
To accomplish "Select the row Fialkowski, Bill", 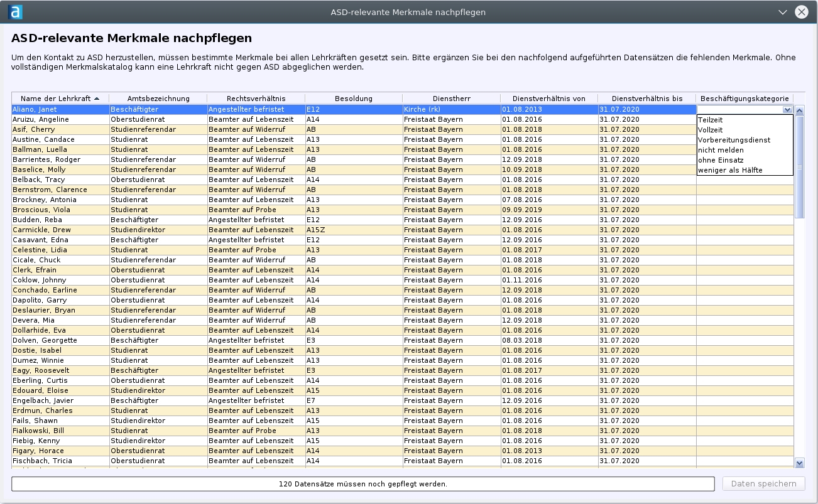I will (x=403, y=431).
